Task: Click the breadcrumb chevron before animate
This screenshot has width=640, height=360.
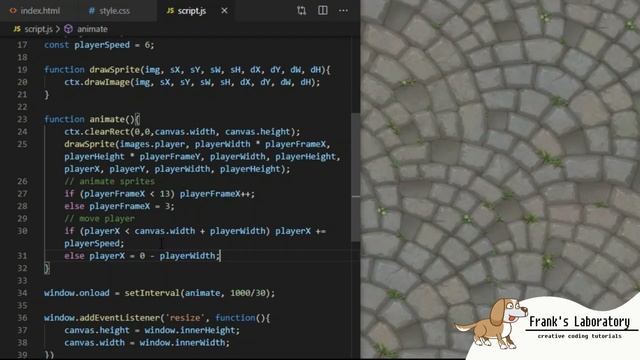Action: (x=58, y=29)
